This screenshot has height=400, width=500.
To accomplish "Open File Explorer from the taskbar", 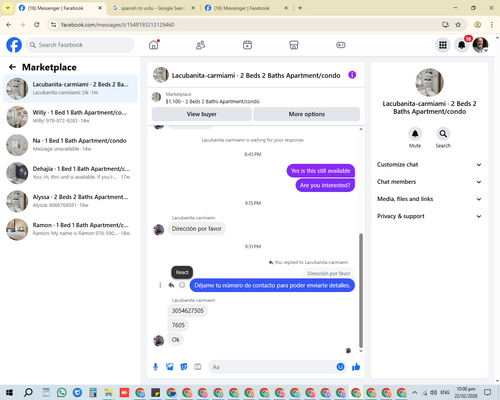I will point(108,392).
